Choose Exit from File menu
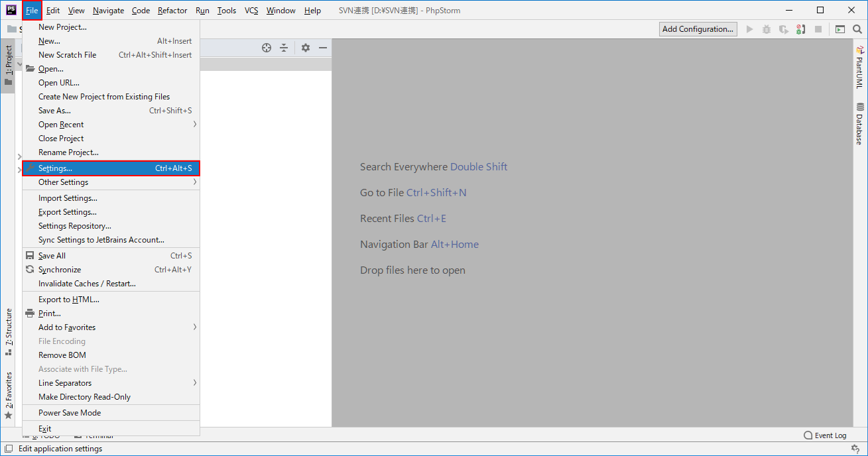This screenshot has height=456, width=868. coord(111,429)
